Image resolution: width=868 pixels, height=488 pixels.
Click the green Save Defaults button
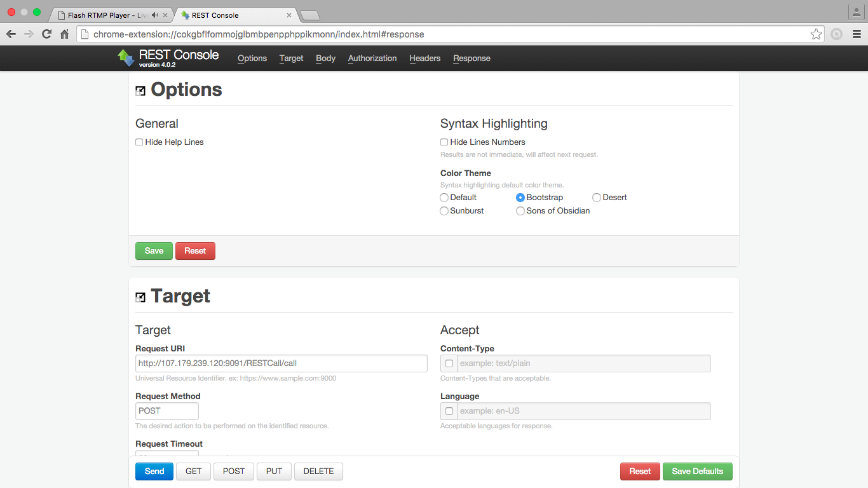point(698,471)
